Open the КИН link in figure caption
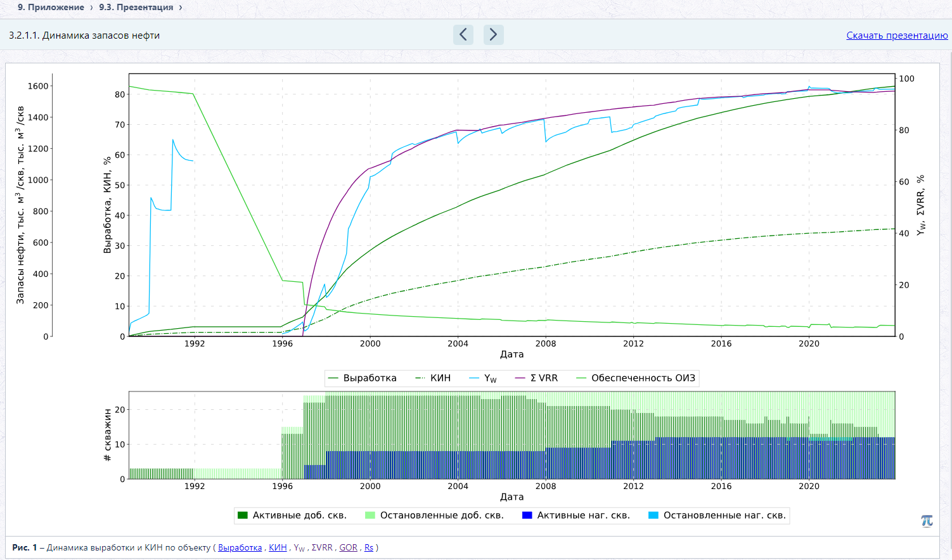 click(x=278, y=547)
